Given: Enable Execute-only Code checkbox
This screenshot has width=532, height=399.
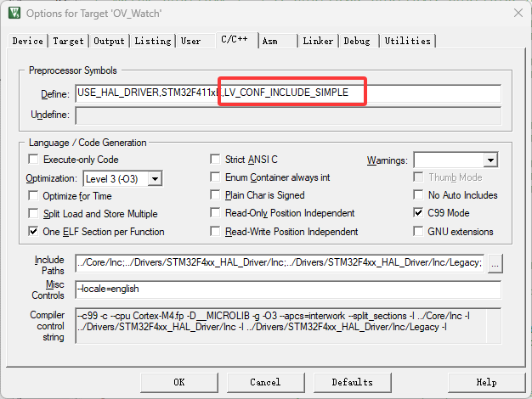Looking at the screenshot, I should point(34,160).
